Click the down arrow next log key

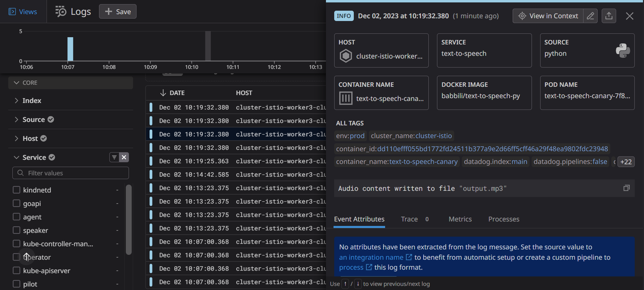point(358,284)
